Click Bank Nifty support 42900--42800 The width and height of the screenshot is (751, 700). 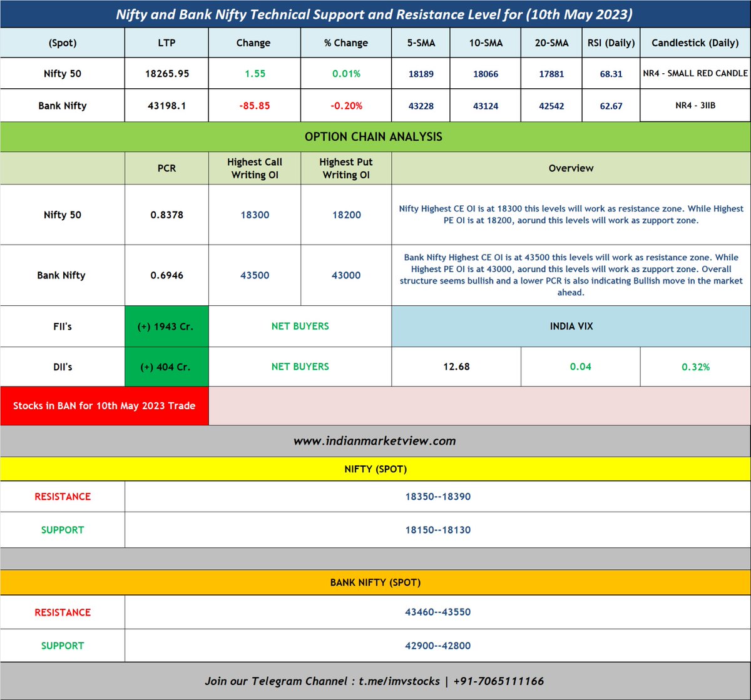tap(437, 646)
